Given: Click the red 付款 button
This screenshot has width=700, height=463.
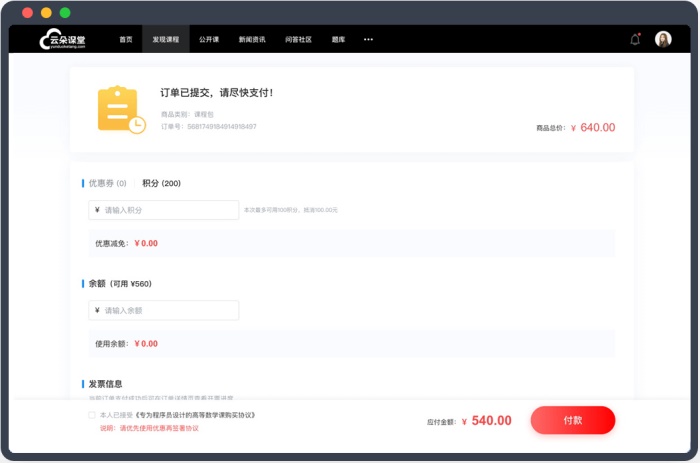Looking at the screenshot, I should 573,420.
